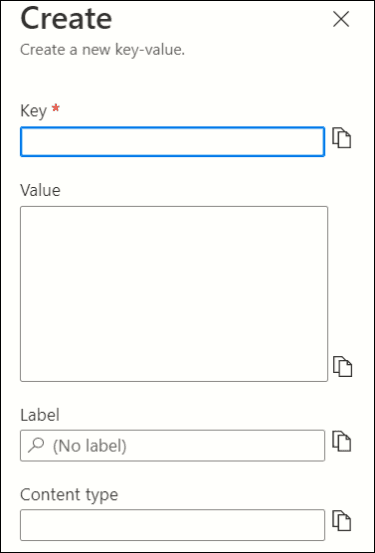
Task: Click the Create panel heading
Action: 66,18
